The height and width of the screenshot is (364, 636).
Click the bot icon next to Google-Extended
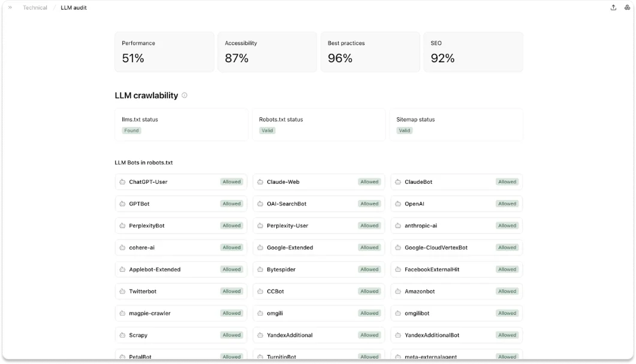(260, 247)
